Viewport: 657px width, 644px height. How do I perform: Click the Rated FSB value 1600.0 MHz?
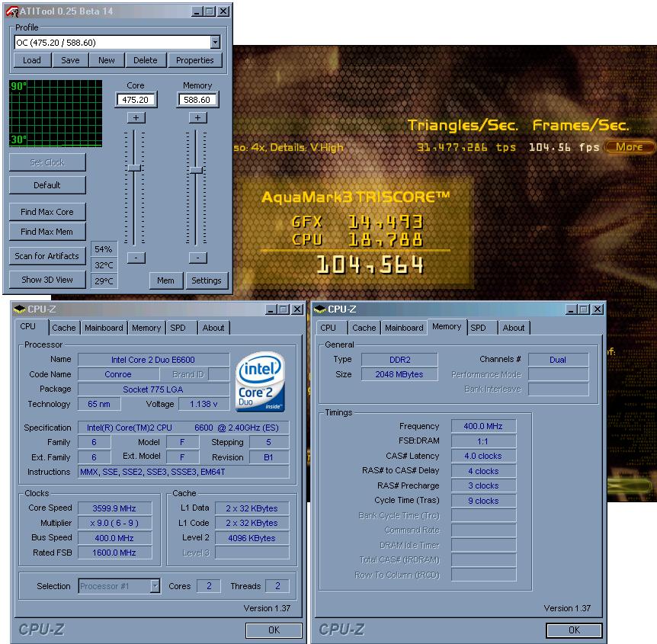[114, 553]
